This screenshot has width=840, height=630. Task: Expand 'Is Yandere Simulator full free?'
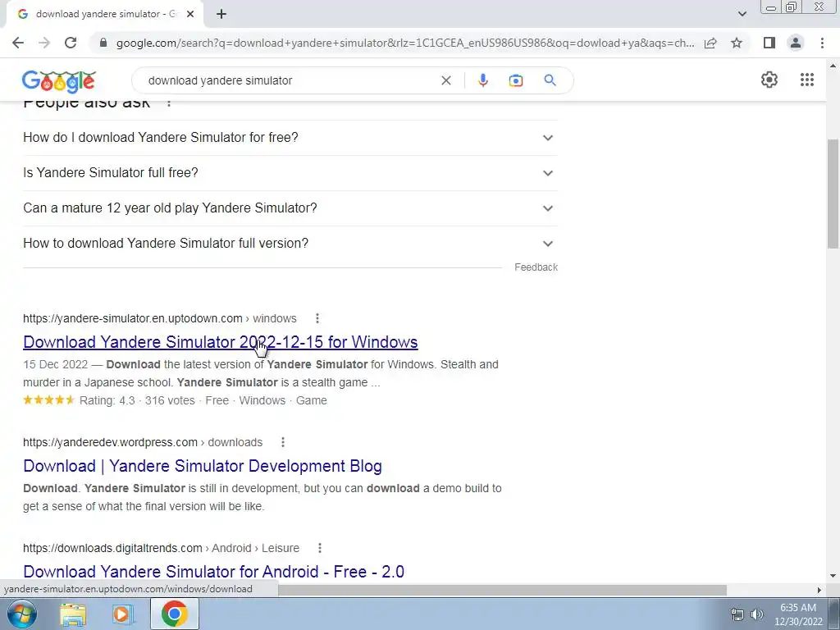(x=290, y=173)
